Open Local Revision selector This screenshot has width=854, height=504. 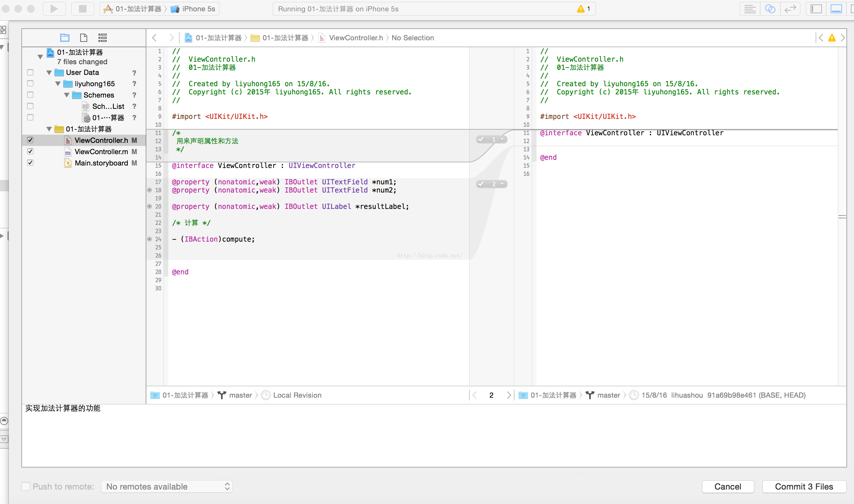pos(291,395)
